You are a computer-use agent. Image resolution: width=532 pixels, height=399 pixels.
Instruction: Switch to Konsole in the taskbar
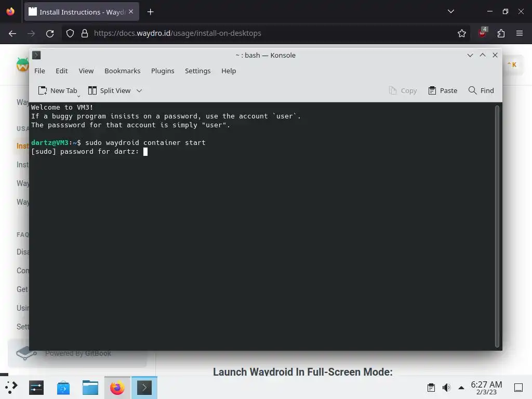click(144, 388)
